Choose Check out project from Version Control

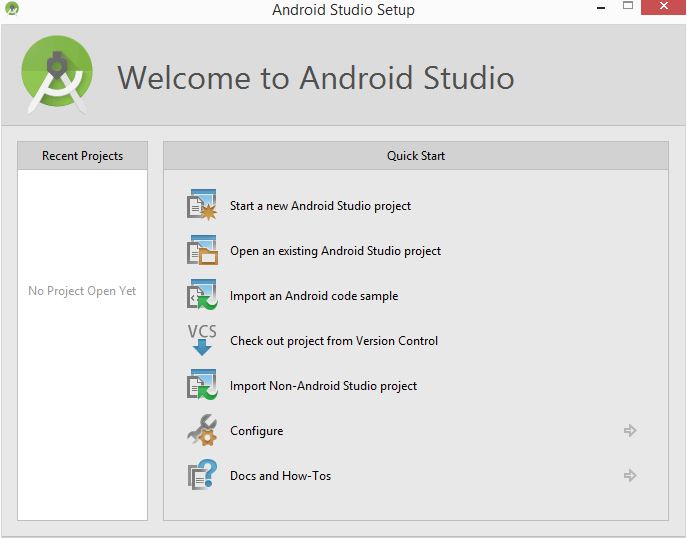334,341
